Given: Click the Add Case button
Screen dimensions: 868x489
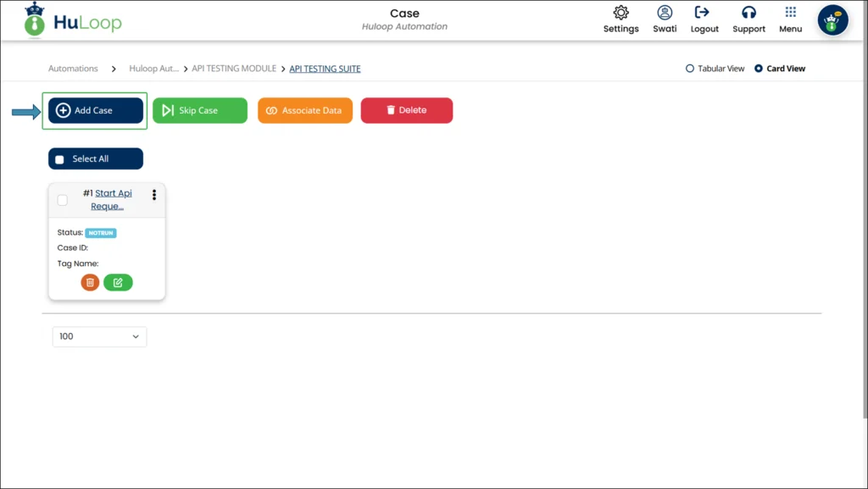Looking at the screenshot, I should click(95, 111).
